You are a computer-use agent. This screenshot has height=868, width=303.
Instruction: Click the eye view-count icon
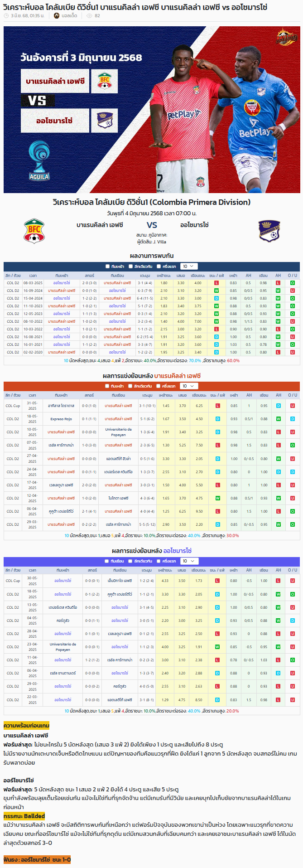click(89, 15)
